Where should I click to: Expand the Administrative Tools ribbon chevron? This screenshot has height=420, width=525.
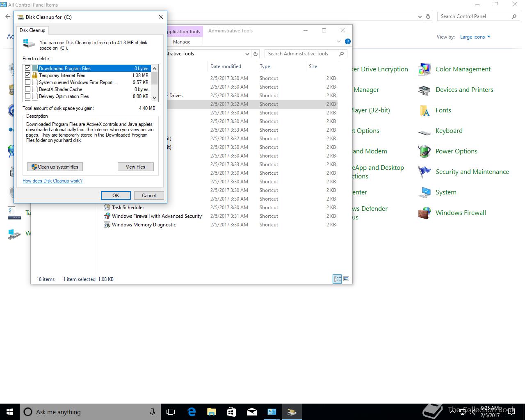coord(339,41)
